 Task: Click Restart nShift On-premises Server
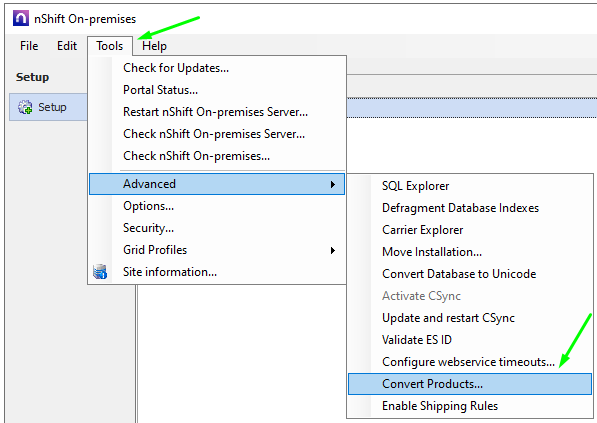coord(217,112)
